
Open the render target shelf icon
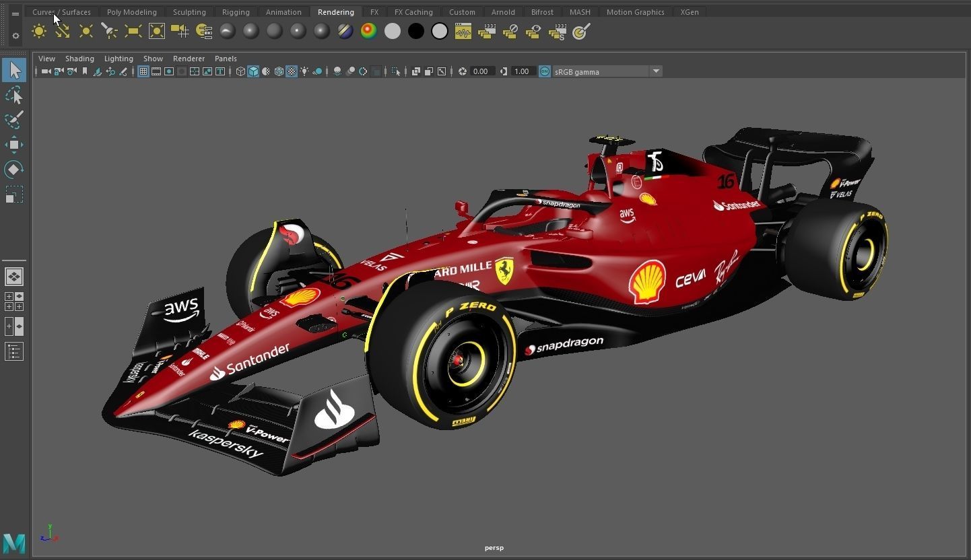click(x=581, y=32)
